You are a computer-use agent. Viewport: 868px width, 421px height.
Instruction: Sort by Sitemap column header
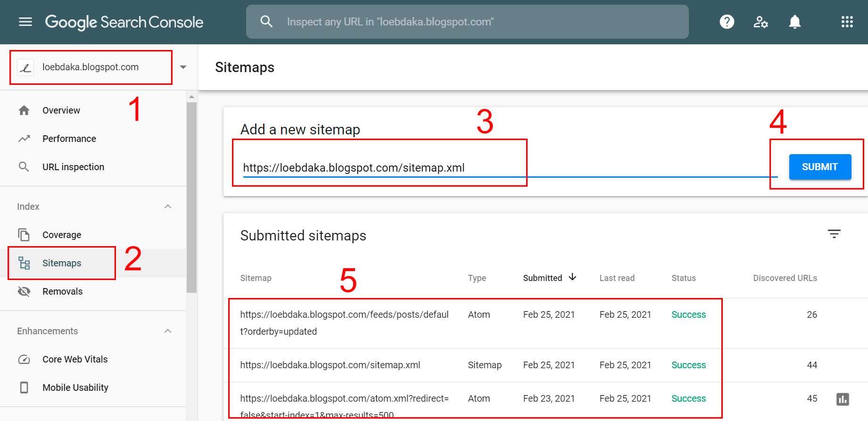[x=256, y=278]
